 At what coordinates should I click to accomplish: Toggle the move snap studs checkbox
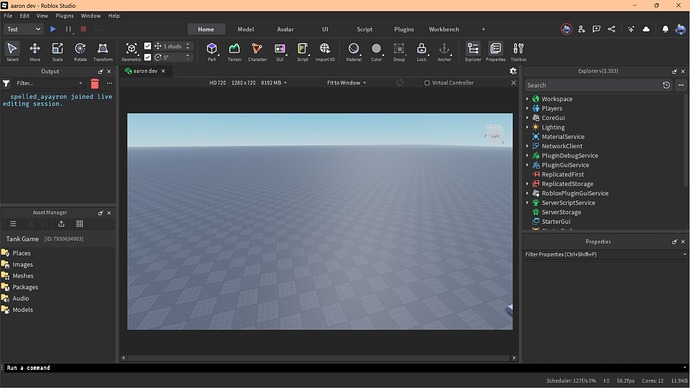coord(147,46)
